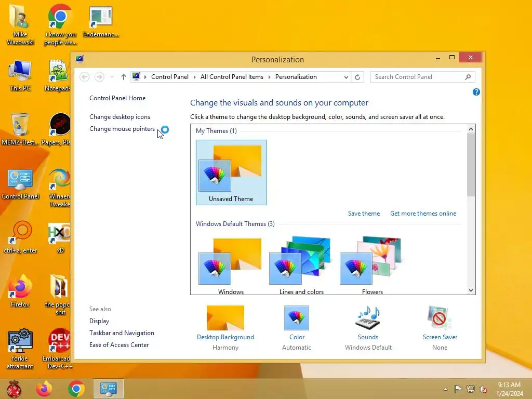Select the Unsaved Theme thumbnail
This screenshot has width=532, height=399.
coord(231,172)
